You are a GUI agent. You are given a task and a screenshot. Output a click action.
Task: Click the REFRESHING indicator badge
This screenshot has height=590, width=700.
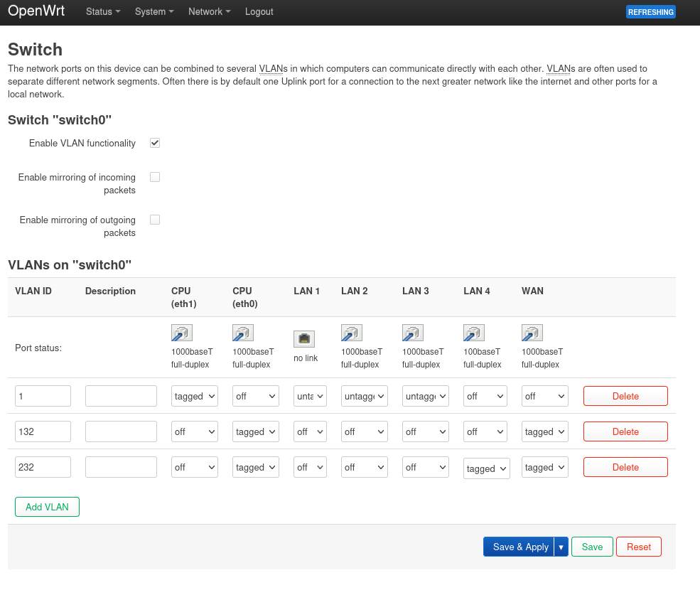tap(651, 12)
